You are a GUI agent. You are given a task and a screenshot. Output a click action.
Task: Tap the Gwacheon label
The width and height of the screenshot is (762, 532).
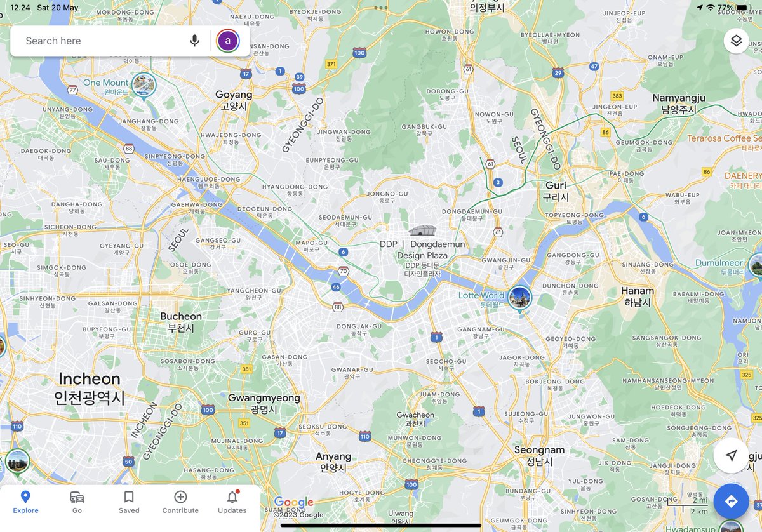point(415,418)
